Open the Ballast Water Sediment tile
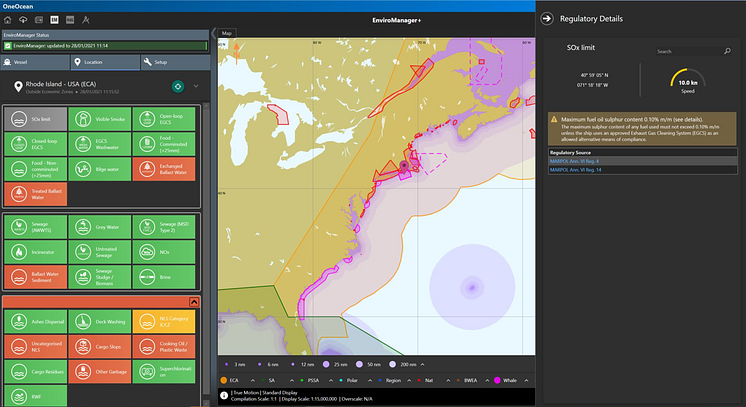 36,277
